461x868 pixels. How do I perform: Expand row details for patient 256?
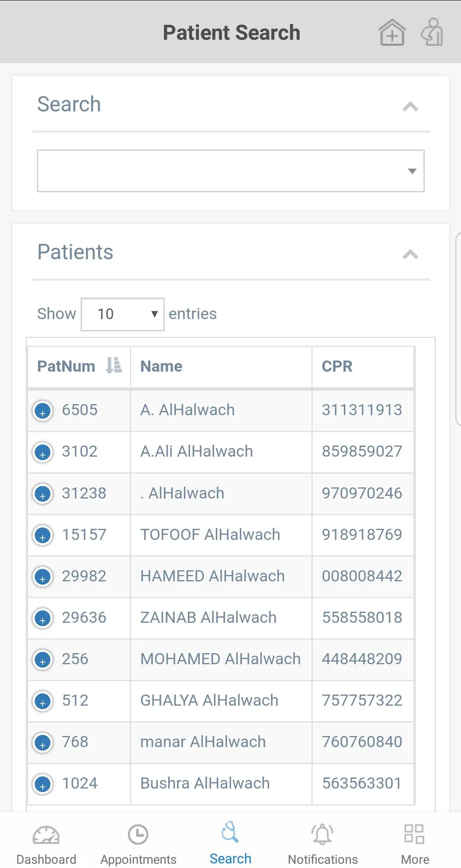click(x=43, y=660)
